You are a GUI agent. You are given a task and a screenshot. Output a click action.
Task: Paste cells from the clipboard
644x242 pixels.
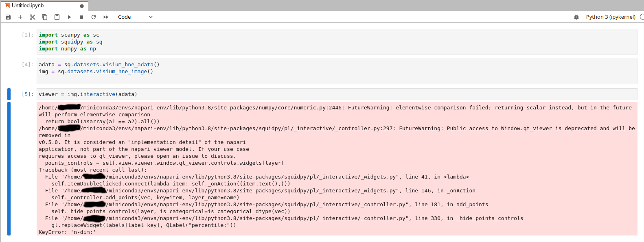click(x=57, y=17)
